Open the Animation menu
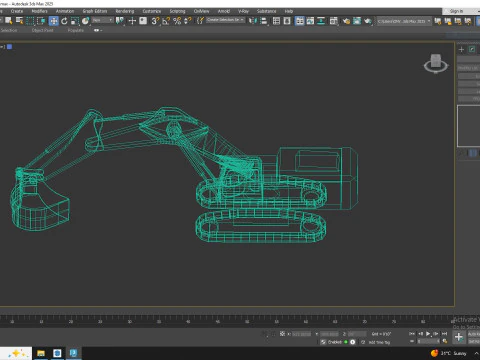480x360 pixels. tap(65, 11)
